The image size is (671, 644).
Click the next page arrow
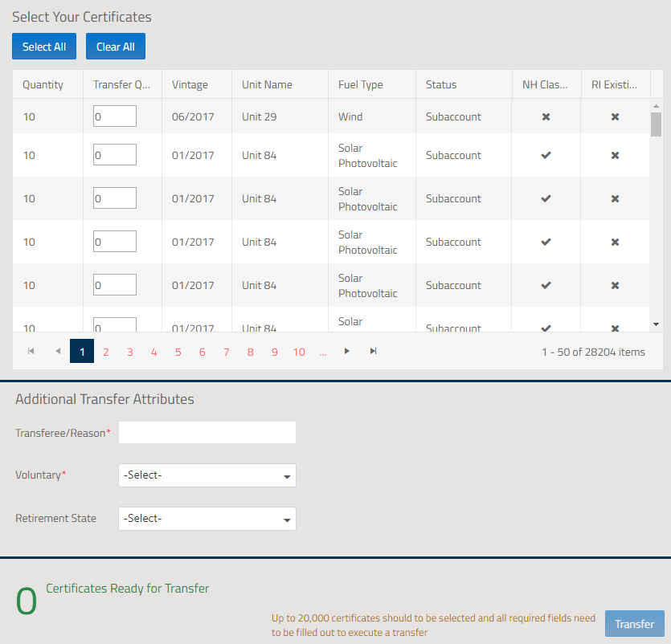click(x=346, y=352)
